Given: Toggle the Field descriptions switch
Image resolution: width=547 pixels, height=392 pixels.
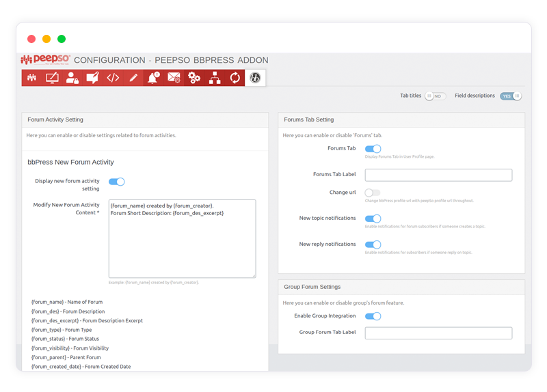Looking at the screenshot, I should [x=511, y=96].
